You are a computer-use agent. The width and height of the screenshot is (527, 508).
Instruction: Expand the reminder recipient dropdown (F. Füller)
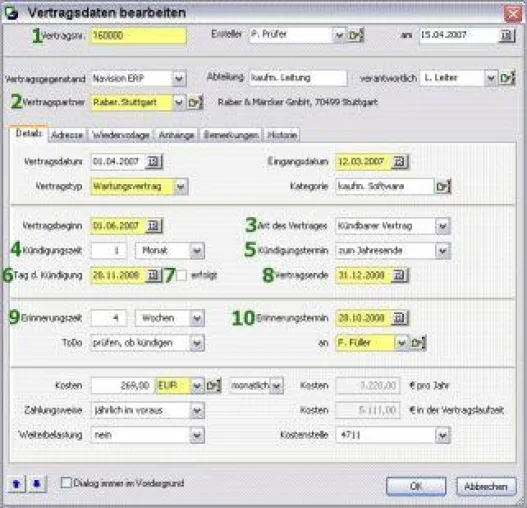pos(401,343)
